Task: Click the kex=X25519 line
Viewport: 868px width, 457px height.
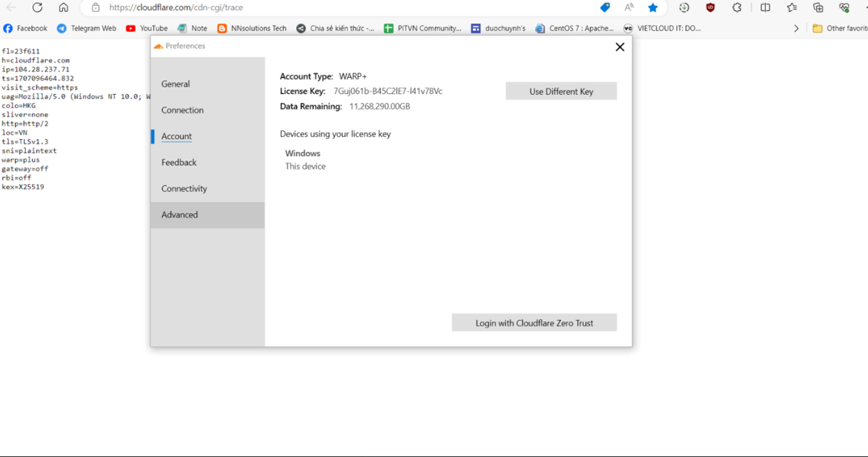Action: (x=23, y=187)
